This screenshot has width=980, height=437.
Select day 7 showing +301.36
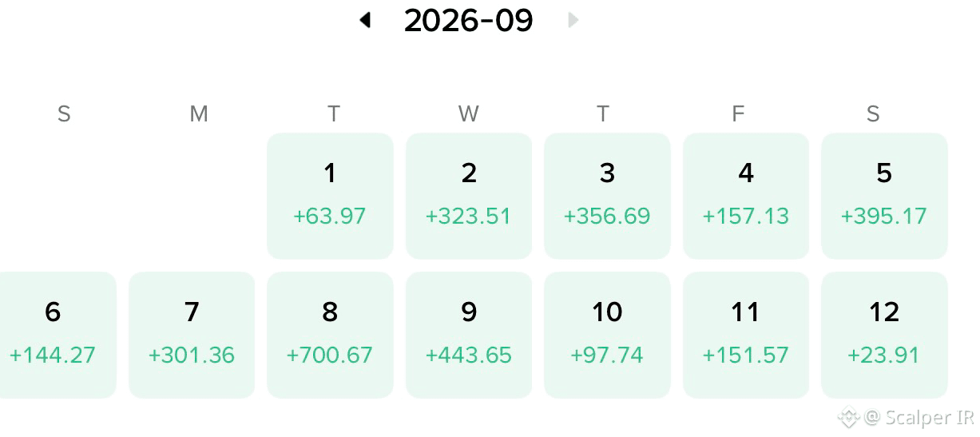192,335
